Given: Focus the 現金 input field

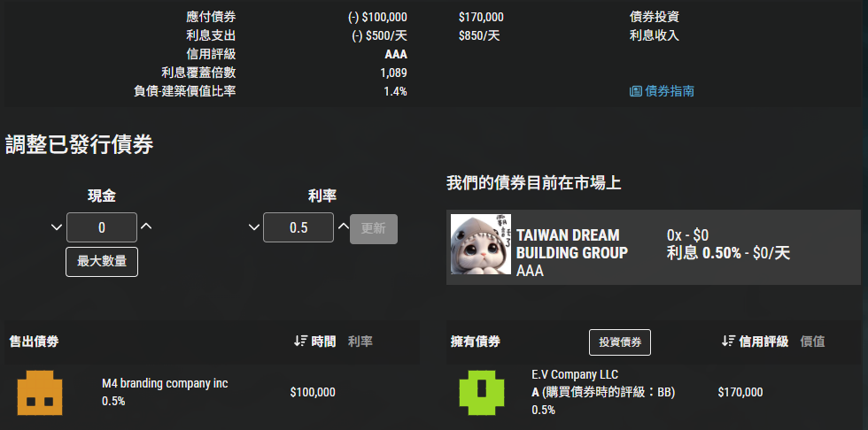Looking at the screenshot, I should (x=102, y=227).
